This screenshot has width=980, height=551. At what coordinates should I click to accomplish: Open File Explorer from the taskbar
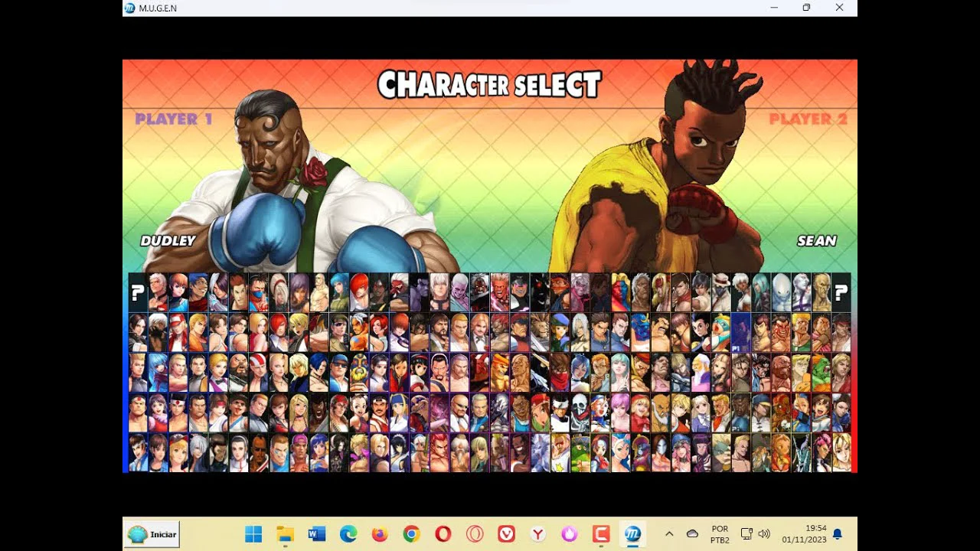tap(285, 534)
